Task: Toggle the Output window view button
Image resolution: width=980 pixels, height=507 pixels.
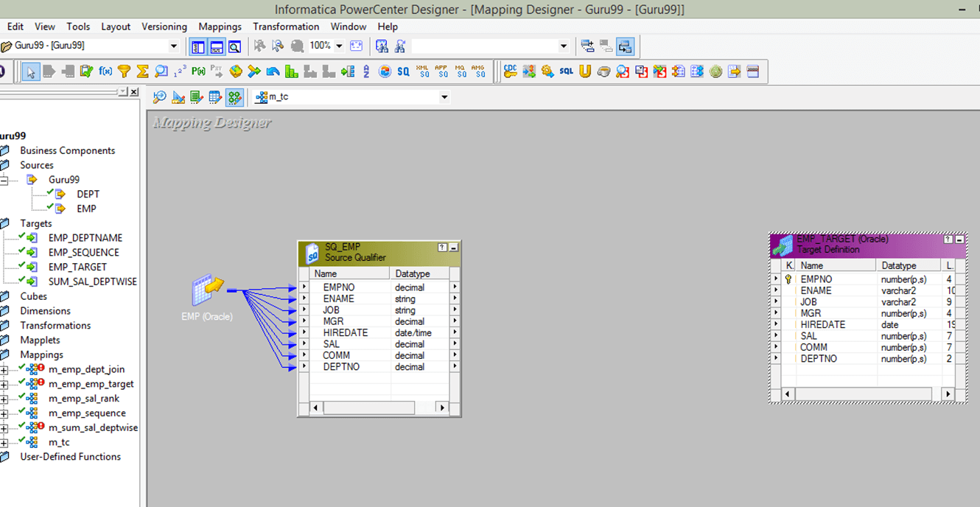Action: (x=217, y=47)
